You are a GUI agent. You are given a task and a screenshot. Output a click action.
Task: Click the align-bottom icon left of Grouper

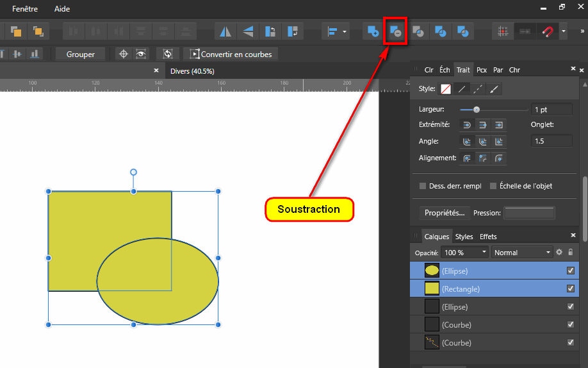35,54
